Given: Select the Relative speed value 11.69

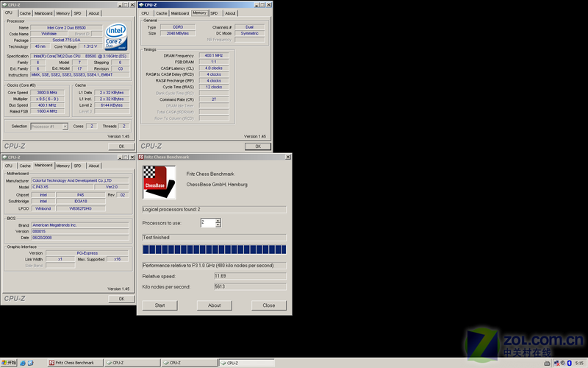Looking at the screenshot, I should [250, 276].
